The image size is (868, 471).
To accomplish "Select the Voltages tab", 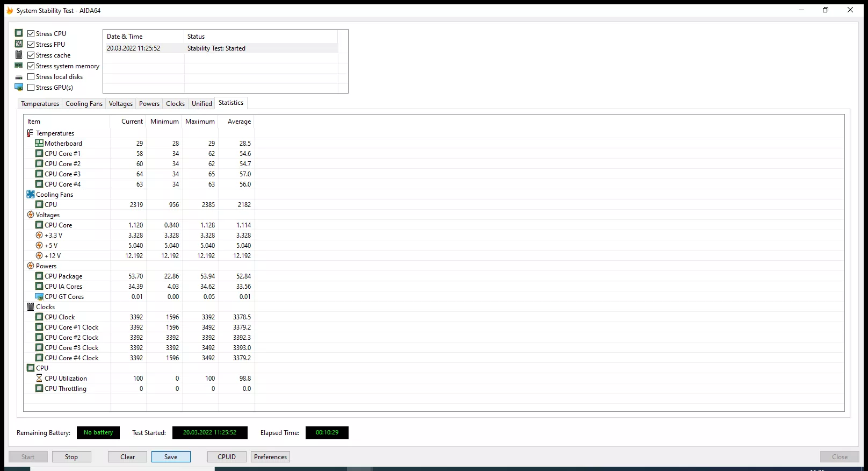I will pyautogui.click(x=121, y=104).
